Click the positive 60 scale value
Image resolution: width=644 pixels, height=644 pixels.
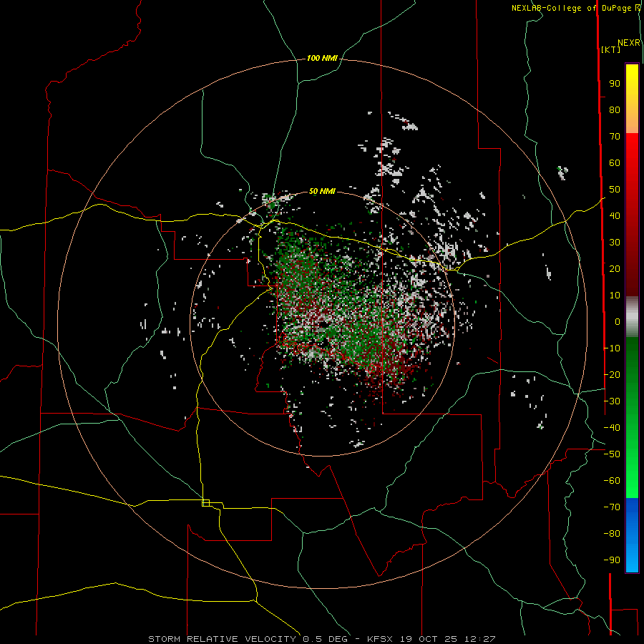615,163
